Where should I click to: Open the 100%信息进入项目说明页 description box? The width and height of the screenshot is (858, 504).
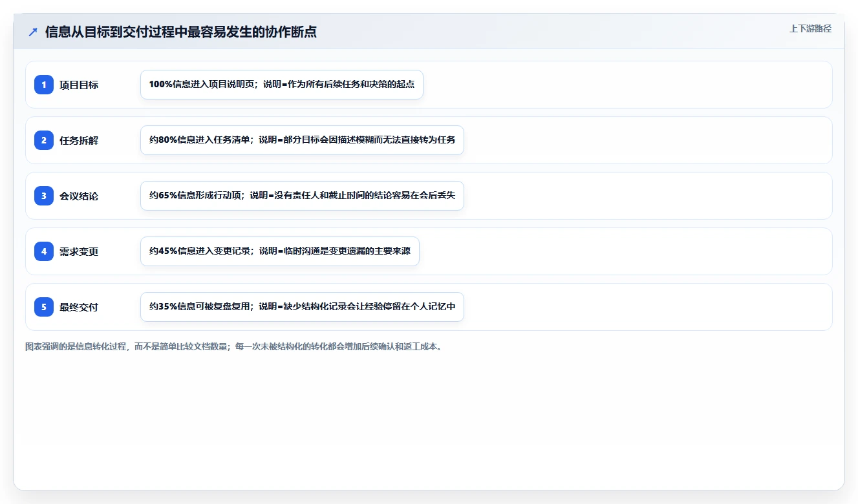coord(282,85)
